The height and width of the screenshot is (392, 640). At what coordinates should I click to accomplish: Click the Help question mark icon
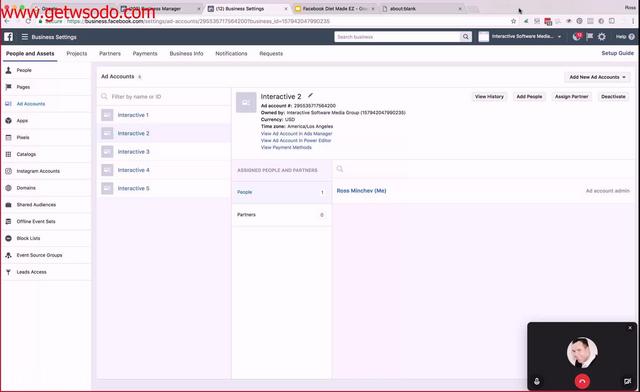pos(631,37)
